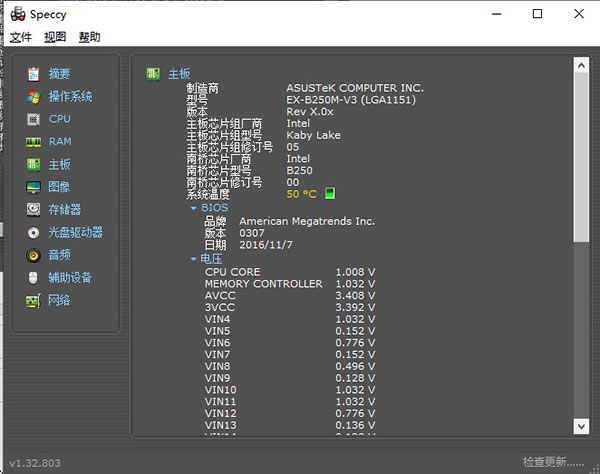600x474 pixels.
Task: Open the 视图 menu
Action: tap(55, 37)
